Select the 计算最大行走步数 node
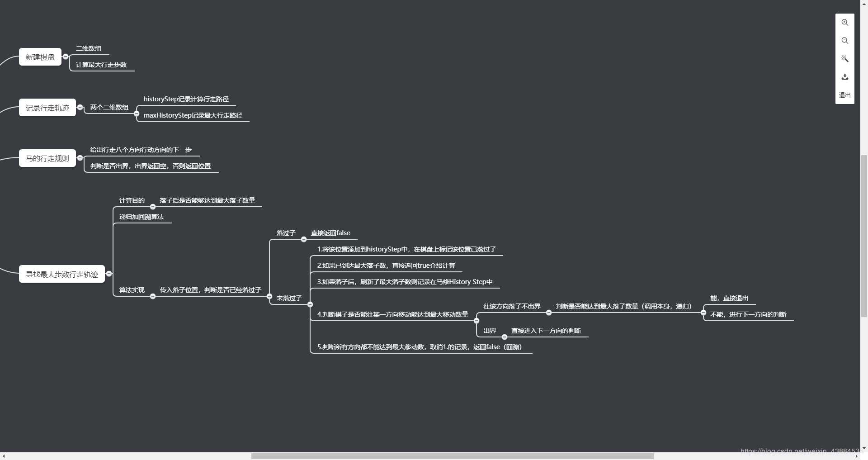This screenshot has width=868, height=460. click(x=101, y=65)
